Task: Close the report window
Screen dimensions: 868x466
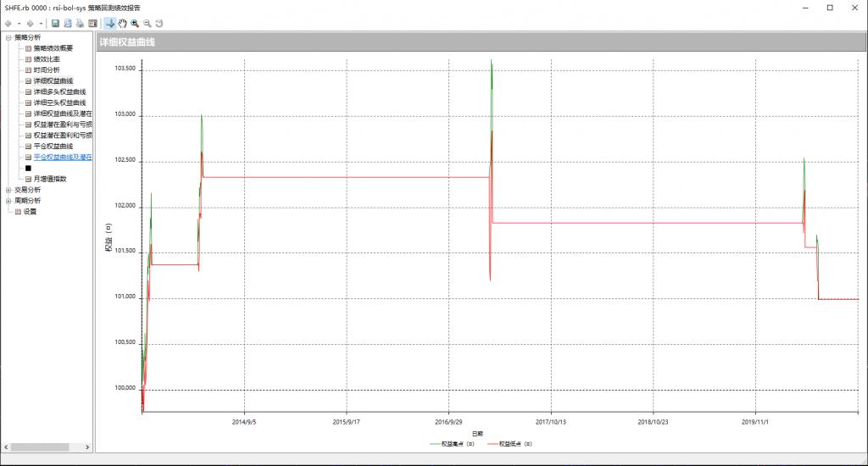Action: point(854,8)
